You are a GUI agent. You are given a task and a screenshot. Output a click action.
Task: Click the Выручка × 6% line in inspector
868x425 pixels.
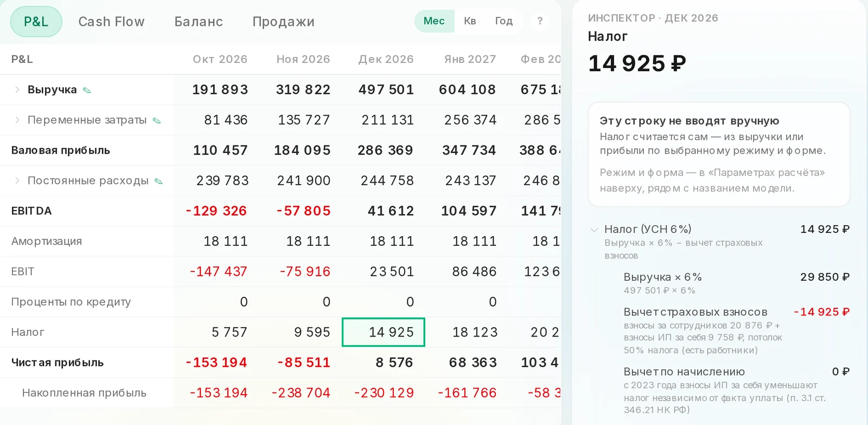736,283
